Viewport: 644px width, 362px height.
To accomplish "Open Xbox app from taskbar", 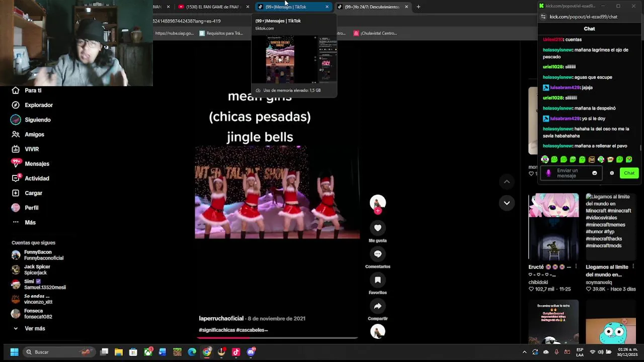I will [x=148, y=352].
